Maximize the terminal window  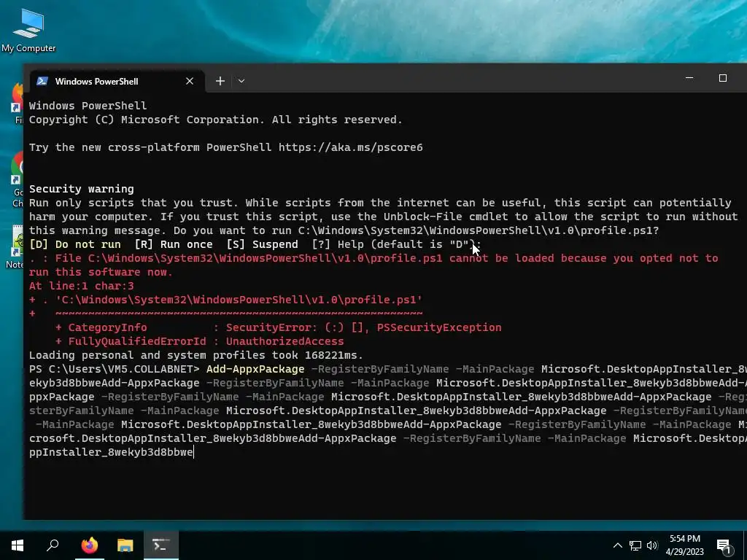click(x=723, y=78)
